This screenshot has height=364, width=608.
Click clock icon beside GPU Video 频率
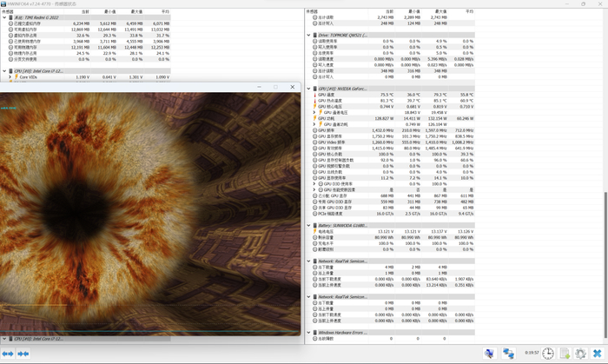pos(314,142)
